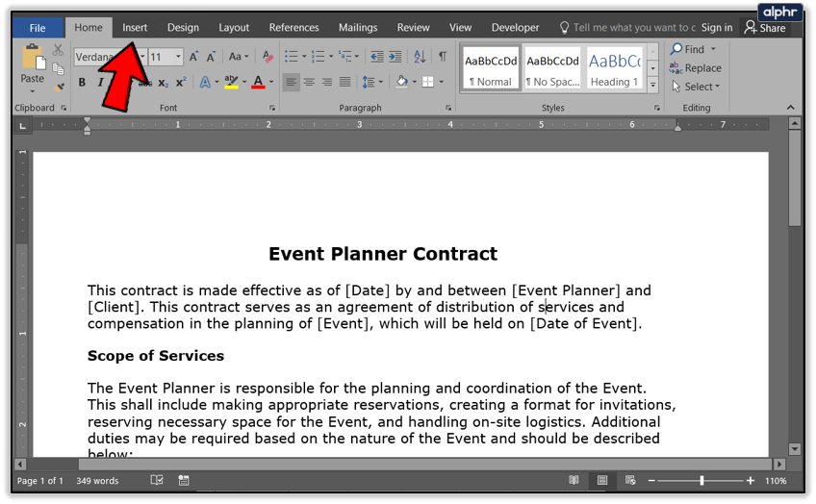816x504 pixels.
Task: Open Paragraph dialog launcher
Action: 448,108
